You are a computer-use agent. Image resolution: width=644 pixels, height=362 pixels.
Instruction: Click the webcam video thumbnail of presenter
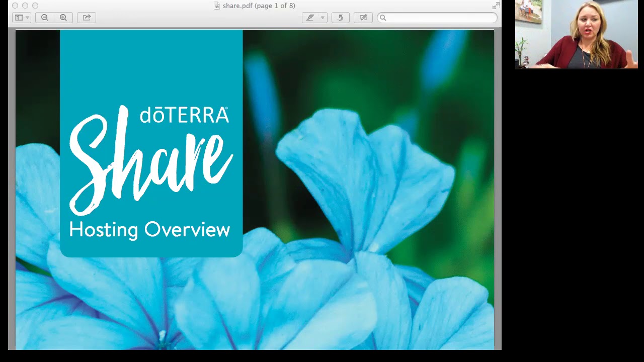577,34
